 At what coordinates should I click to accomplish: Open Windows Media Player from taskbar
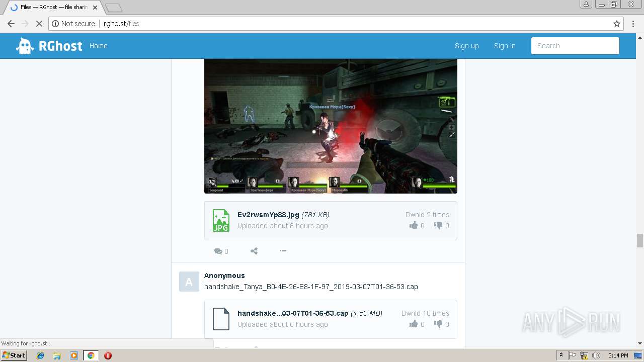(x=74, y=355)
